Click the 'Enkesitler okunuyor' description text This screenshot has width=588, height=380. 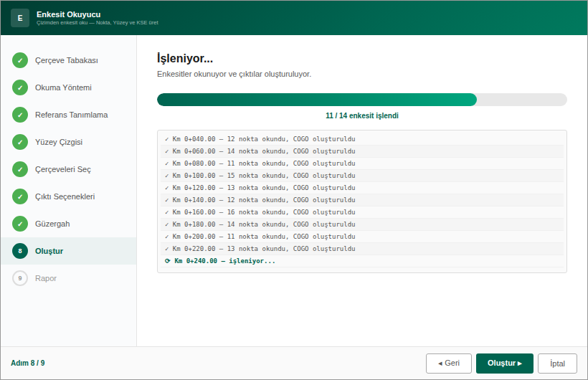pyautogui.click(x=234, y=75)
